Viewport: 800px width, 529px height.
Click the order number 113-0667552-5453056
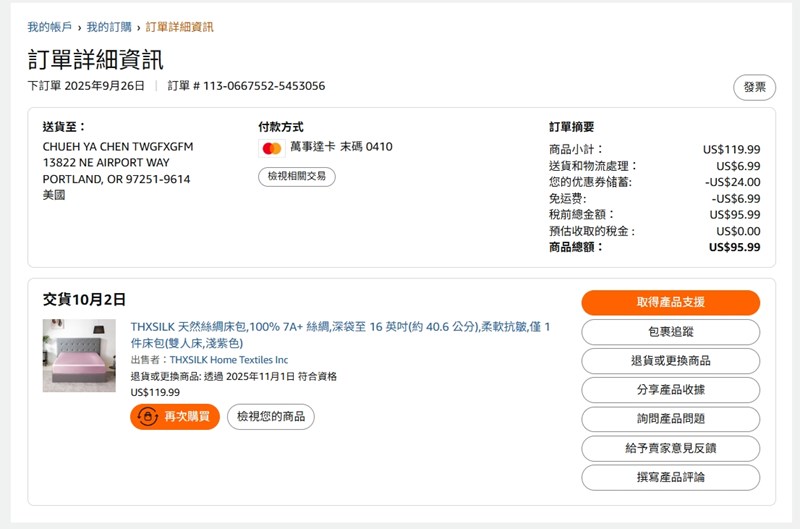263,86
